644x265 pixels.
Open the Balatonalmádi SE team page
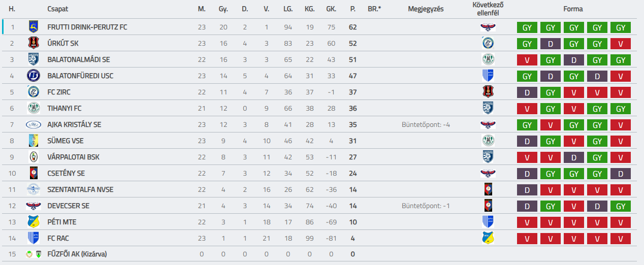click(78, 59)
